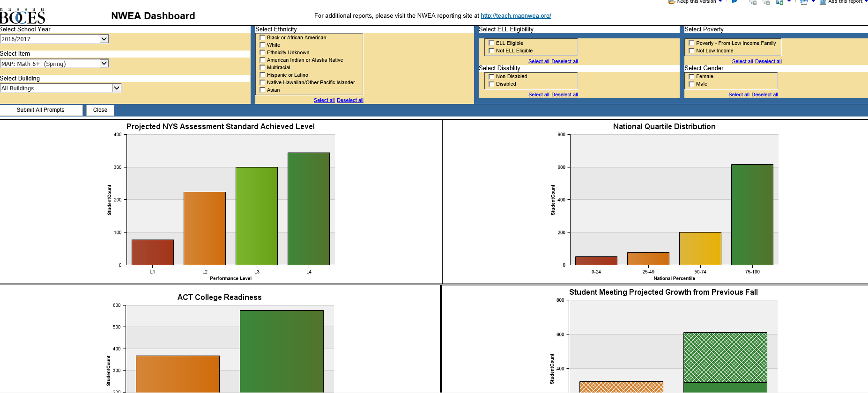Screen dimensions: 868x393
Task: Tick the Disabled checkbox
Action: click(x=491, y=84)
